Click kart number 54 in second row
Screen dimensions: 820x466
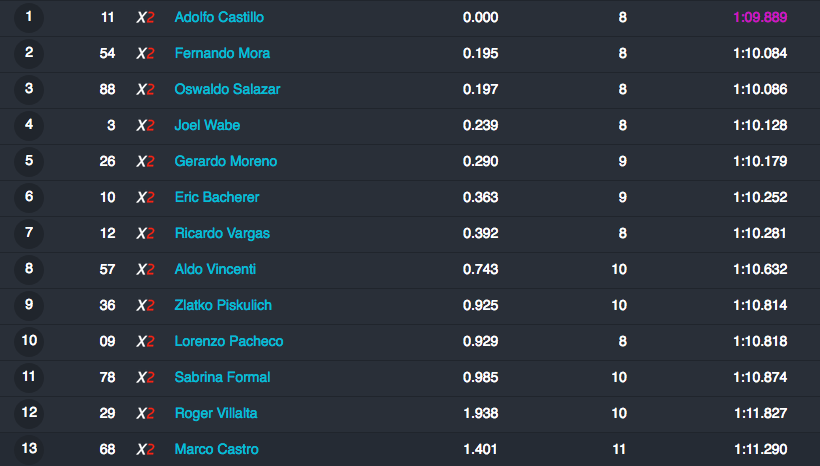[x=107, y=53]
